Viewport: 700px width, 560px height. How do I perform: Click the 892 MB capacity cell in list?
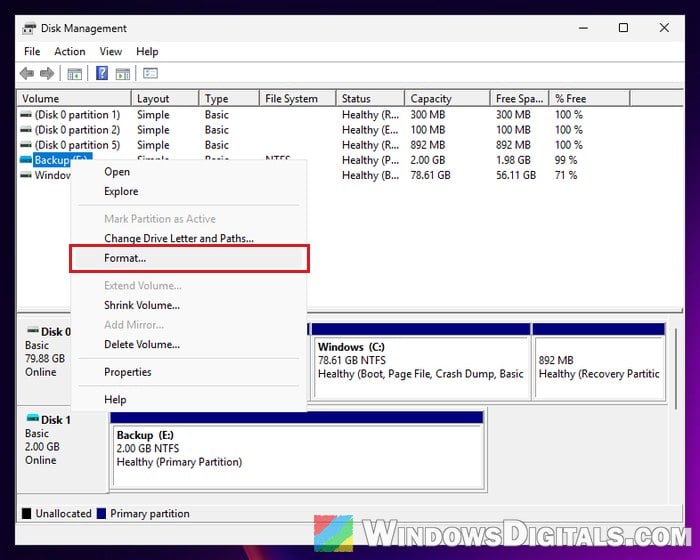coord(428,145)
